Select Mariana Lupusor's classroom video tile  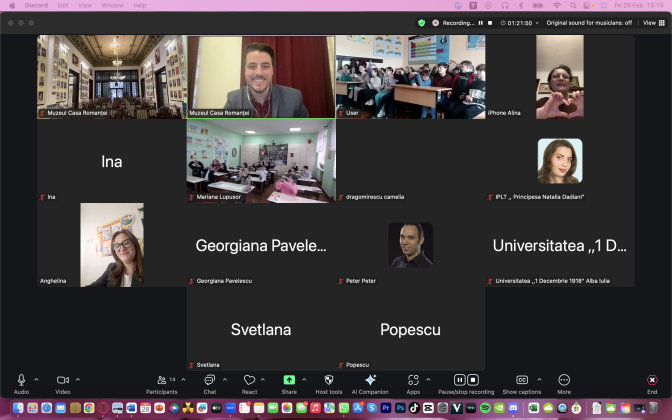pyautogui.click(x=261, y=161)
